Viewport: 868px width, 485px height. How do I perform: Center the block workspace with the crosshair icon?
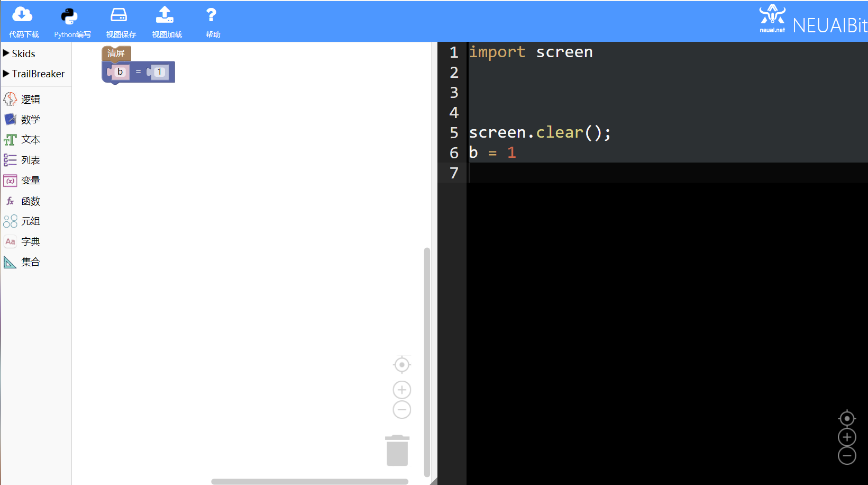coord(402,365)
